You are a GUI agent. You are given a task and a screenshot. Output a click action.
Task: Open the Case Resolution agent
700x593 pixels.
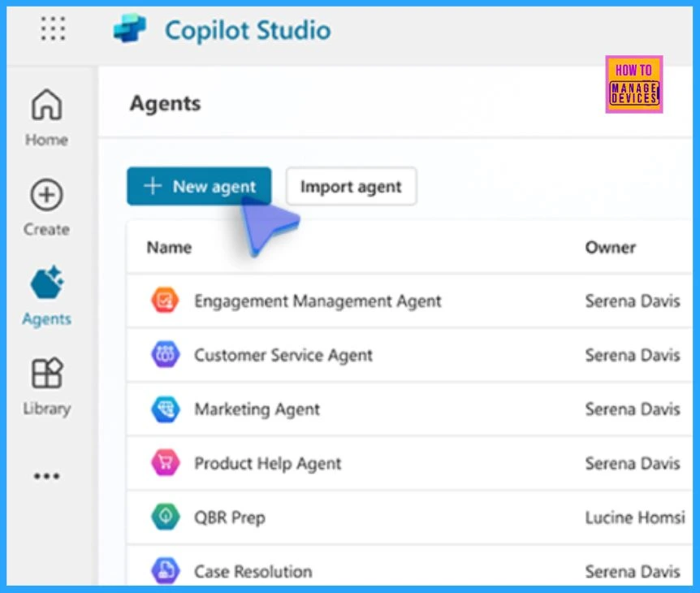(253, 572)
